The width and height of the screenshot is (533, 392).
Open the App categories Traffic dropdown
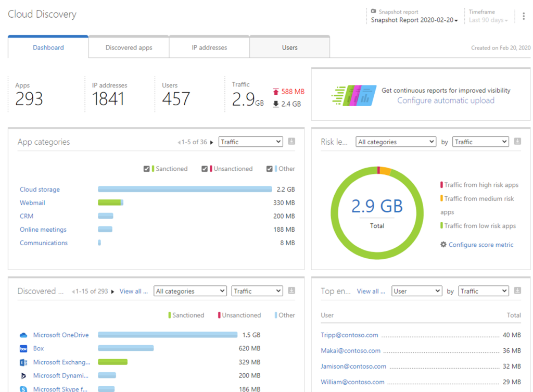pos(250,142)
